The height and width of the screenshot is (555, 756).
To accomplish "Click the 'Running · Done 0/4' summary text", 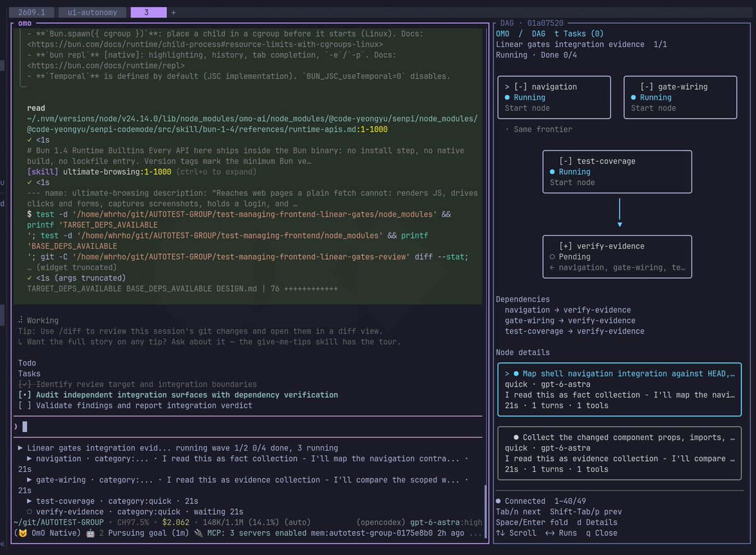I will point(536,55).
